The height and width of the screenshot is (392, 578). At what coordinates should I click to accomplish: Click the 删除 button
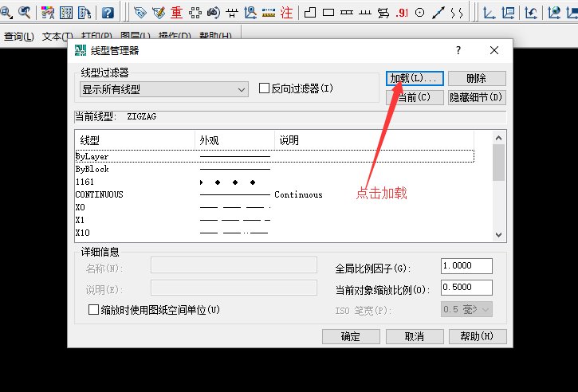pos(477,78)
